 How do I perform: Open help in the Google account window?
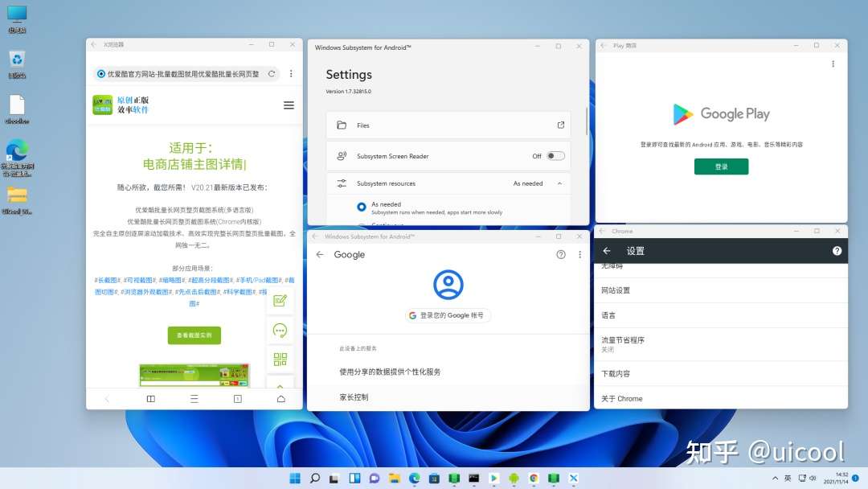561,255
